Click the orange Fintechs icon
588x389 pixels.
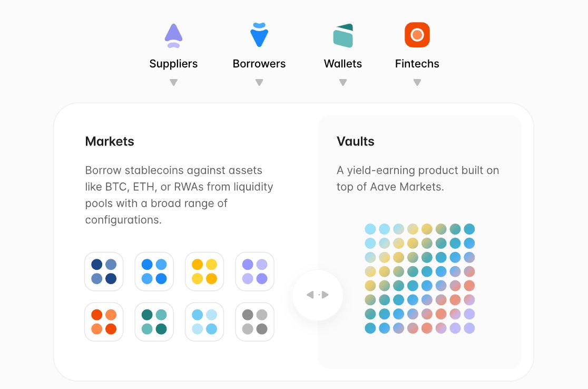pyautogui.click(x=417, y=35)
